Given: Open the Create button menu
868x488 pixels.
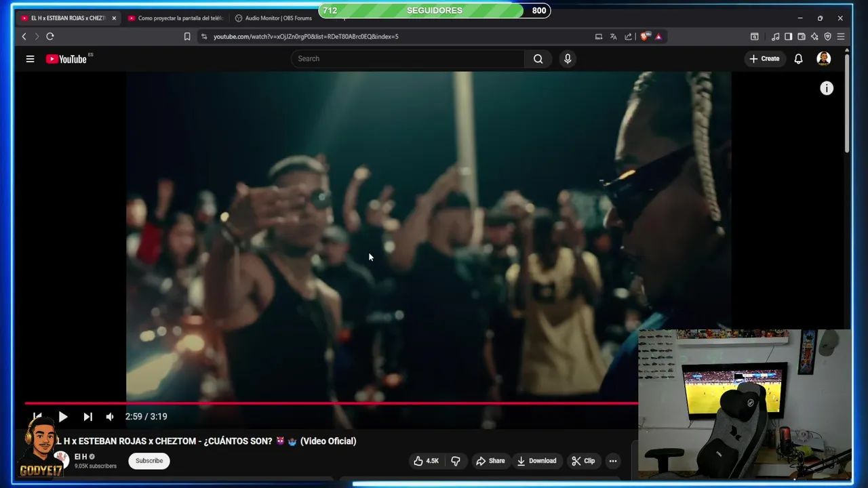Looking at the screenshot, I should (764, 59).
